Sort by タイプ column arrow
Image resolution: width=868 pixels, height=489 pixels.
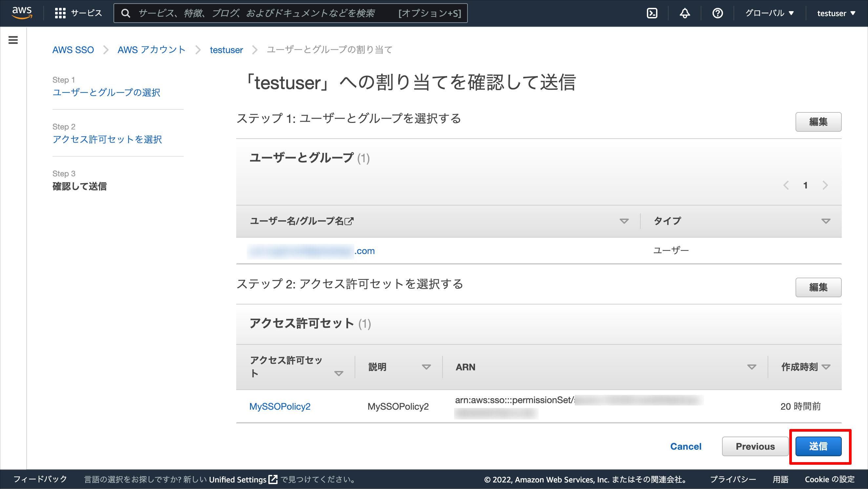click(826, 221)
